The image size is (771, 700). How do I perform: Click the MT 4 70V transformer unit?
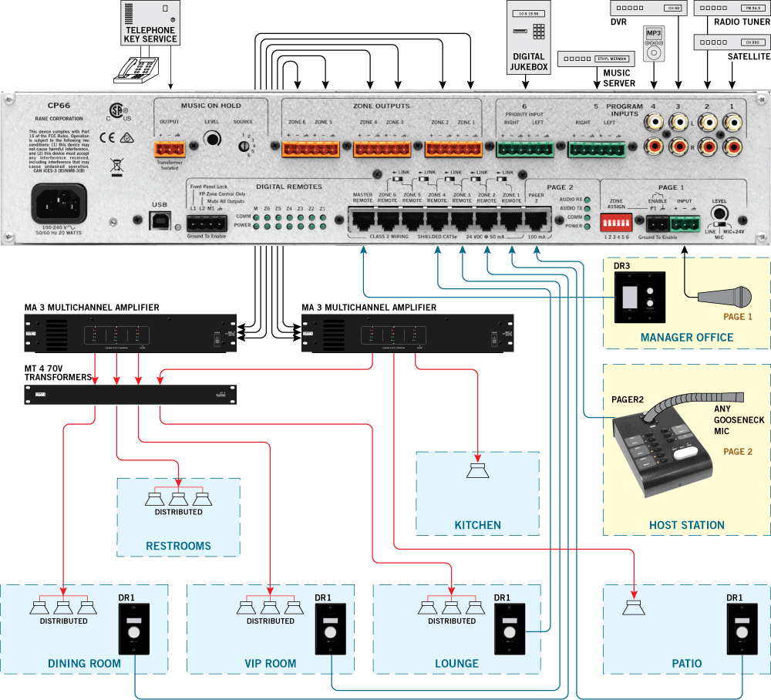tap(130, 395)
